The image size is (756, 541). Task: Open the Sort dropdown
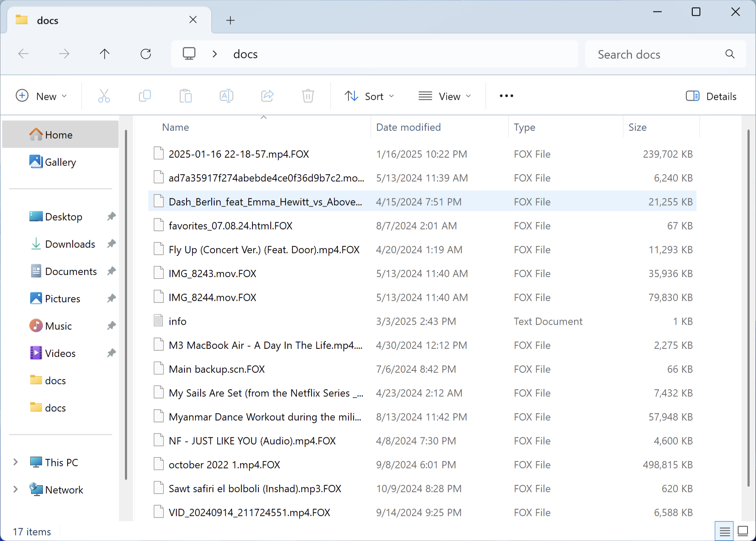pyautogui.click(x=369, y=96)
